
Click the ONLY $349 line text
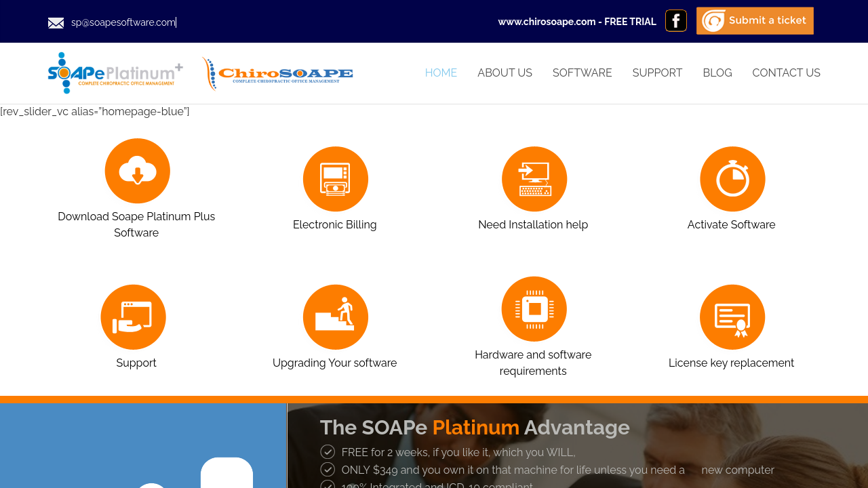tap(558, 470)
